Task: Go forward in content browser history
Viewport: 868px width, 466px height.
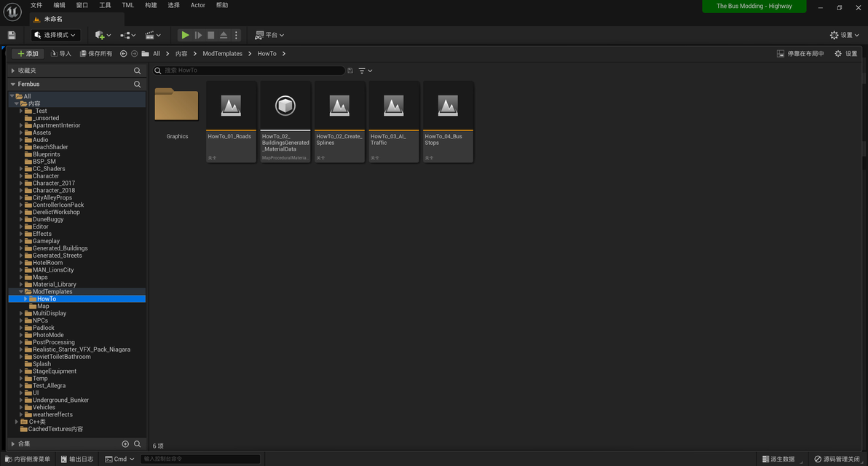Action: pyautogui.click(x=134, y=54)
